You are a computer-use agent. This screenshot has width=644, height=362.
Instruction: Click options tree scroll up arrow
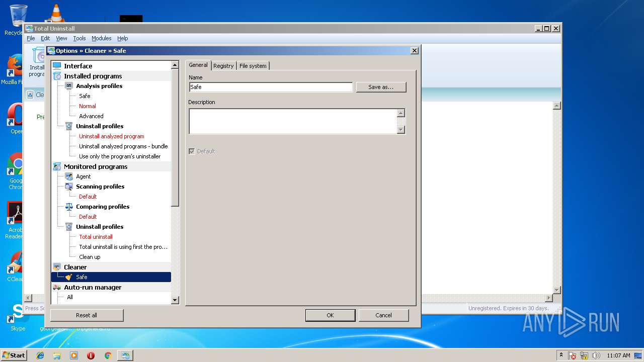[175, 65]
